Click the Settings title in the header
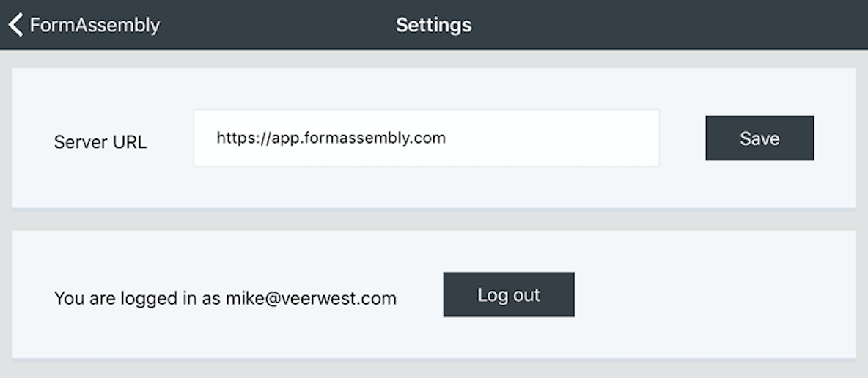868x378 pixels. click(433, 25)
